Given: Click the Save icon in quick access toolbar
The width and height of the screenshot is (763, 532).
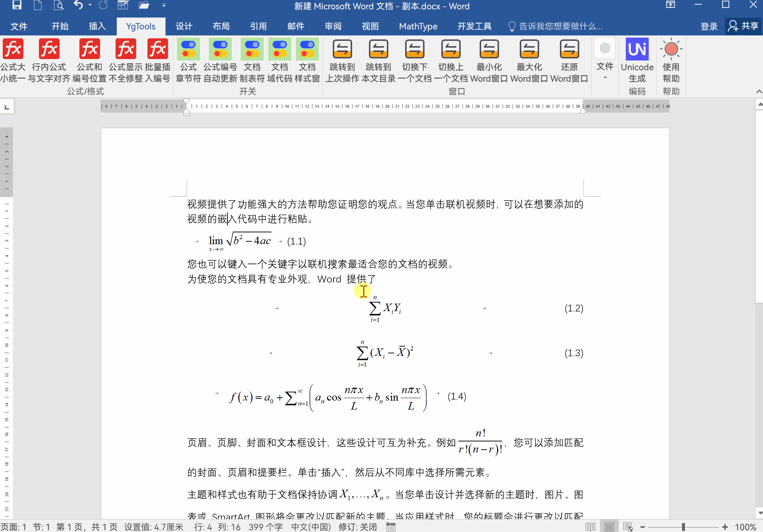Looking at the screenshot, I should [17, 5].
